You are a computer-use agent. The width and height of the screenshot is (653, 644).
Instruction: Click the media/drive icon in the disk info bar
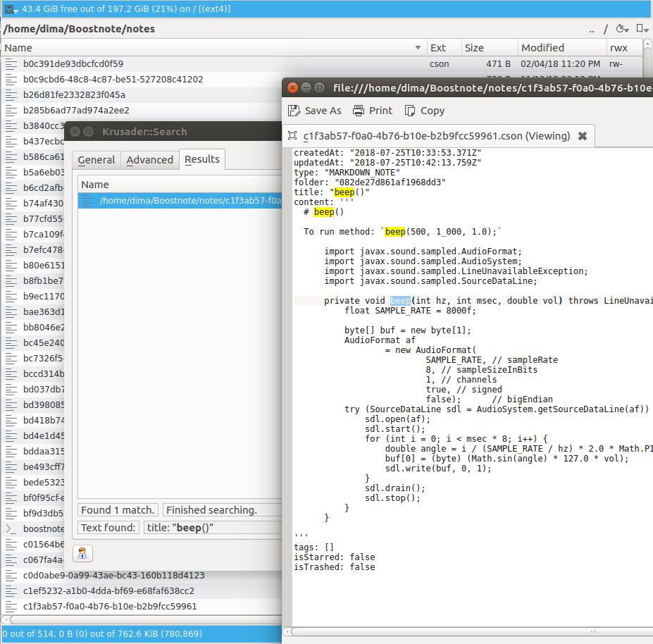[x=11, y=9]
